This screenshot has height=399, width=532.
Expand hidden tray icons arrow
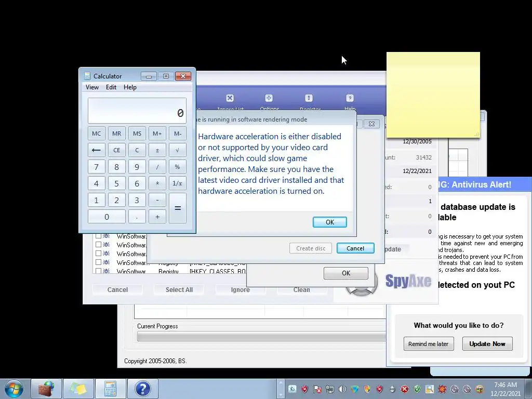click(280, 389)
